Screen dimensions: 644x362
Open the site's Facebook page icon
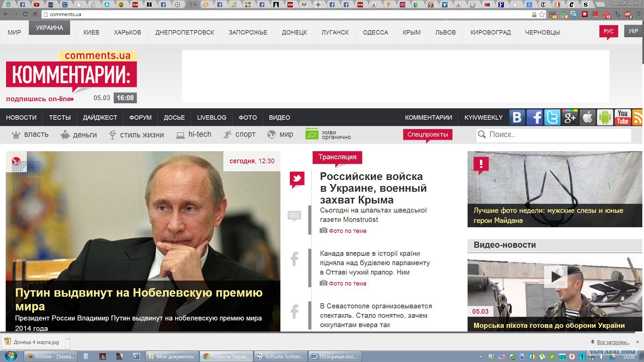tap(535, 117)
